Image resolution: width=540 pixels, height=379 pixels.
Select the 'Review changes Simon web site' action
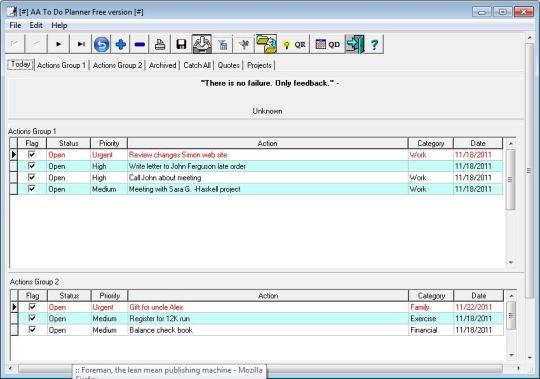point(268,155)
